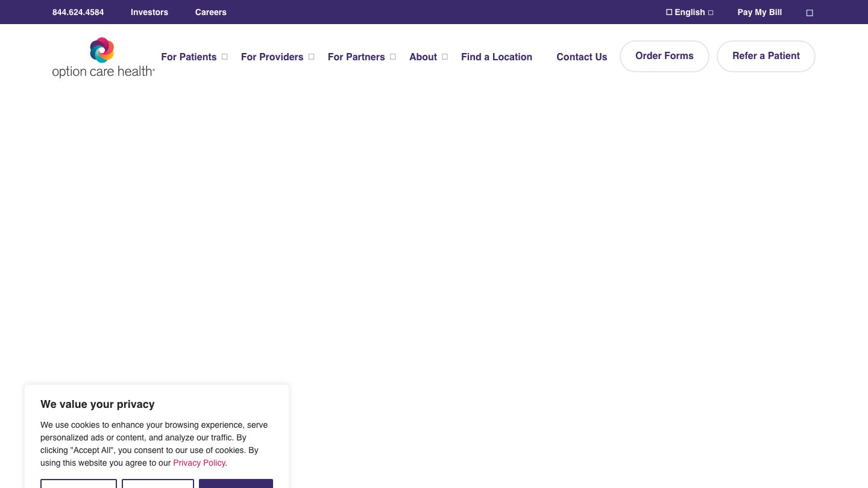
Task: Click the Order Forms button
Action: point(664,56)
